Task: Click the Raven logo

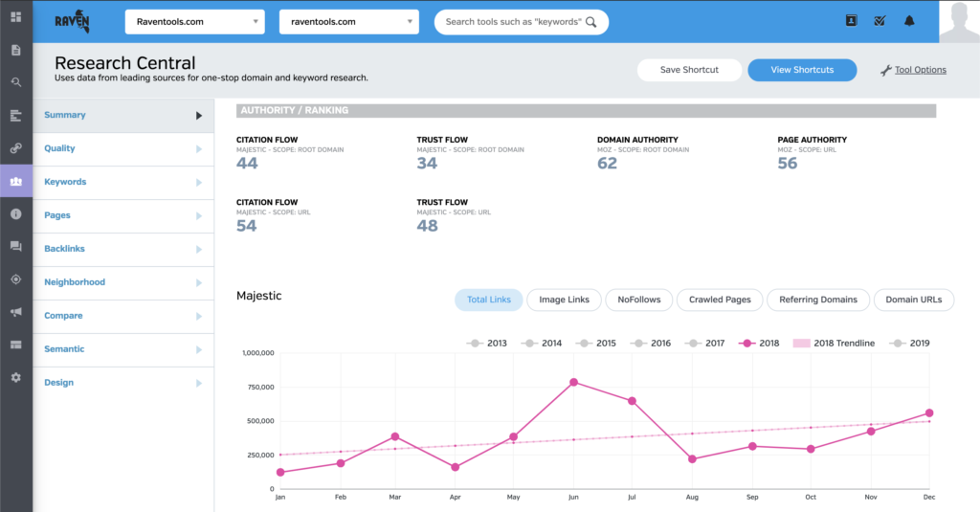Action: [73, 21]
